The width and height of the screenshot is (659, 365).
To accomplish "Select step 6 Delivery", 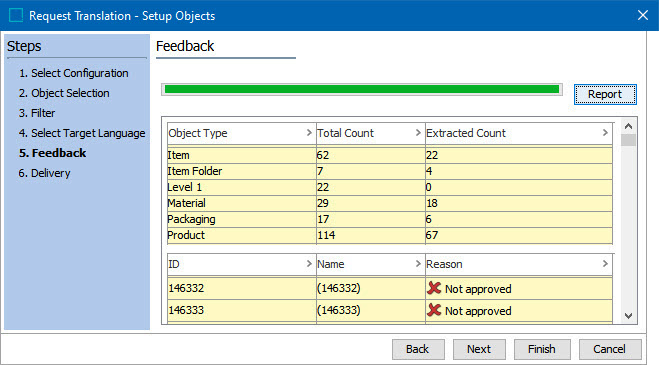I will [x=44, y=173].
